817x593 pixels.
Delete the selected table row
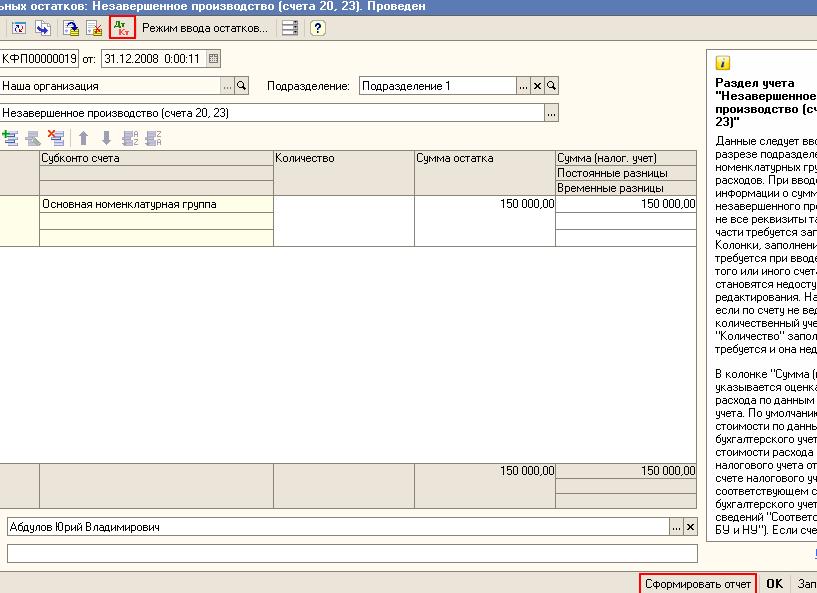pyautogui.click(x=56, y=138)
